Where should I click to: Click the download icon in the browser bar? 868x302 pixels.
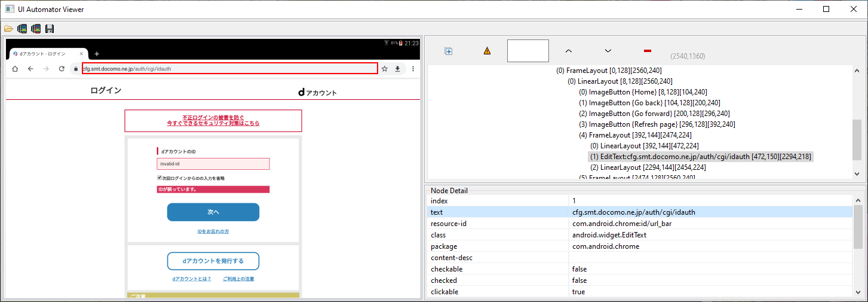397,69
